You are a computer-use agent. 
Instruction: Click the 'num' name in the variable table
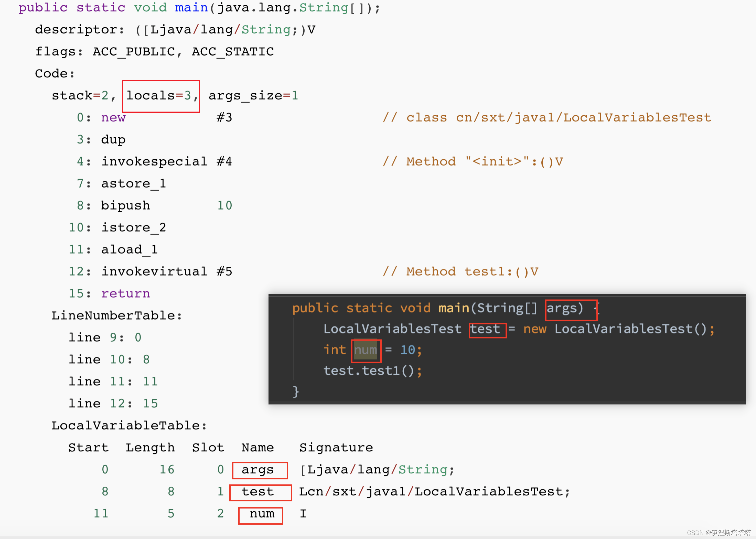[x=262, y=514]
